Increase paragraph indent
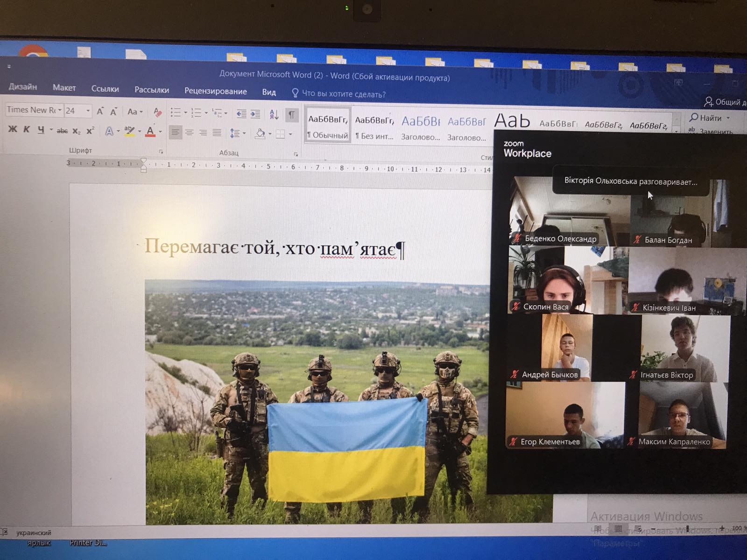Image resolution: width=747 pixels, height=560 pixels. pyautogui.click(x=255, y=113)
